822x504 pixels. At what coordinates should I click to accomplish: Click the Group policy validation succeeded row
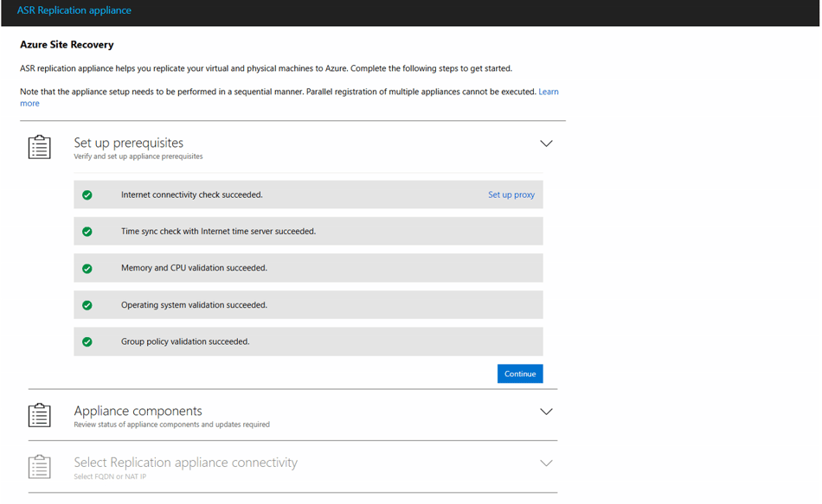[x=308, y=341]
